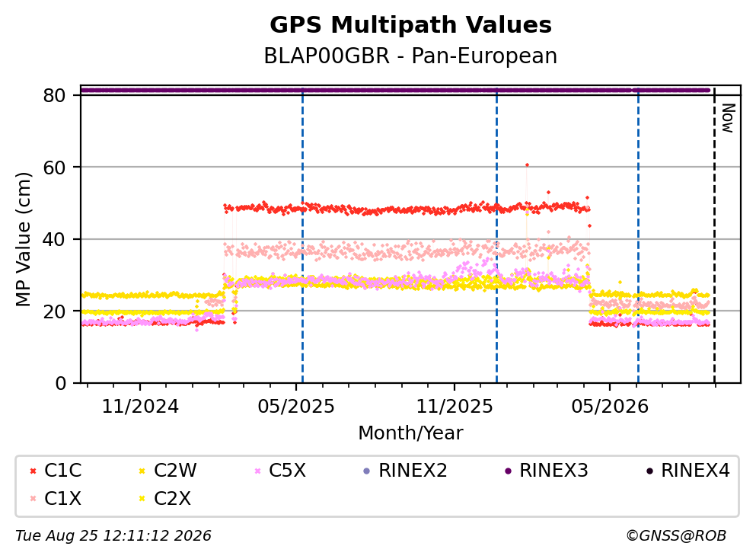Click the GPS Multipath Values title
This screenshot has height=559, width=756.
[x=410, y=24]
